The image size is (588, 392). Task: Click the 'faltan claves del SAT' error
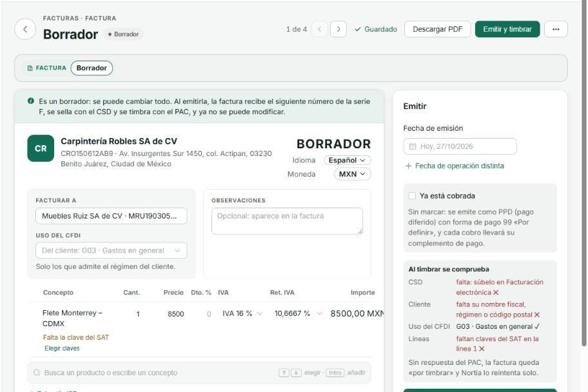pos(497,344)
